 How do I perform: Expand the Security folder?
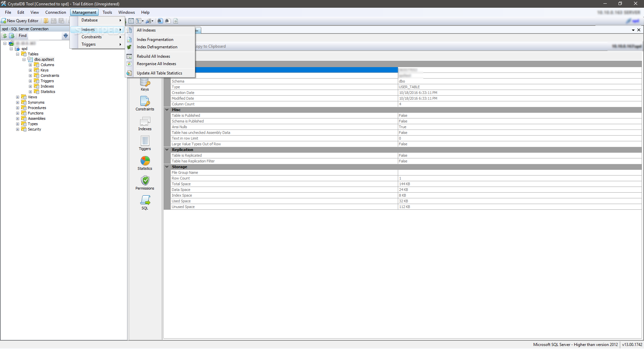click(17, 129)
